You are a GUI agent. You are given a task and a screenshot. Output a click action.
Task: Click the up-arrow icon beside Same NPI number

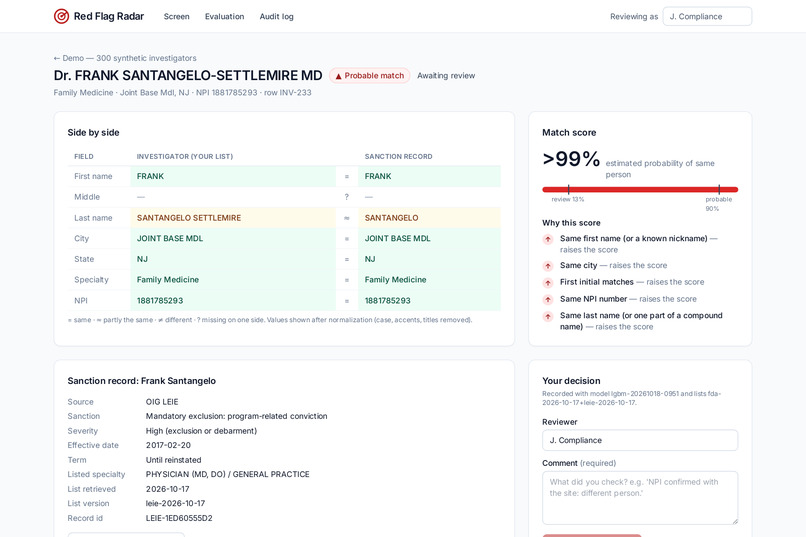(548, 299)
